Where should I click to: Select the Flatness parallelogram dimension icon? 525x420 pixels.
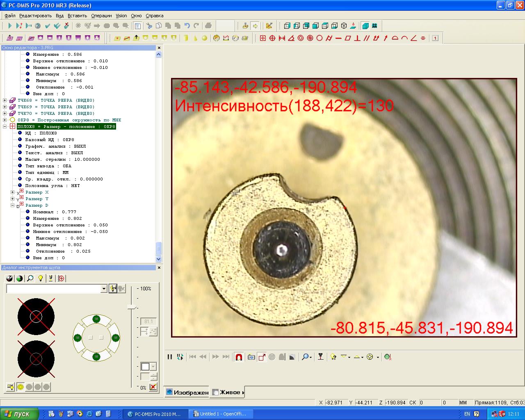pyautogui.click(x=348, y=38)
